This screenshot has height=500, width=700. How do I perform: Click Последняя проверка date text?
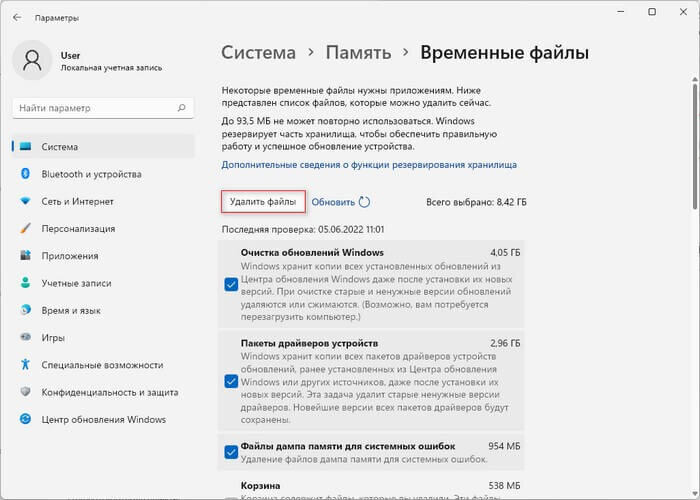tap(303, 229)
